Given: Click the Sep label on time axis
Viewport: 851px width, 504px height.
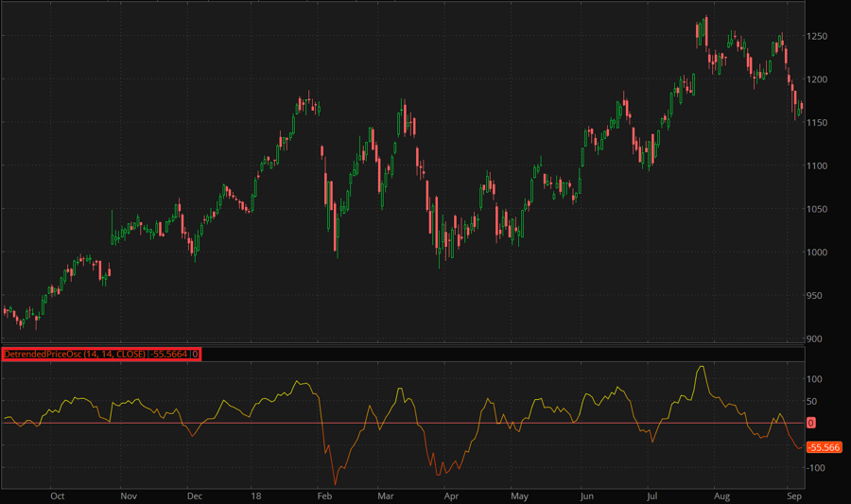Looking at the screenshot, I should [x=794, y=495].
